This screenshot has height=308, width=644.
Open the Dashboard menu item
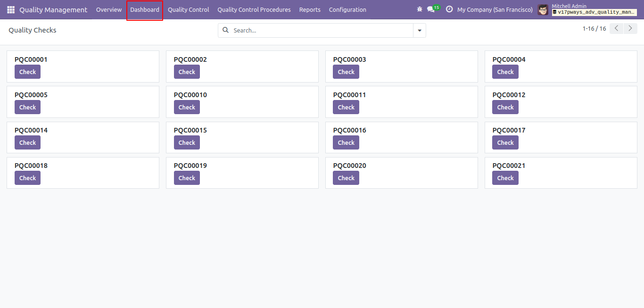[x=145, y=9]
